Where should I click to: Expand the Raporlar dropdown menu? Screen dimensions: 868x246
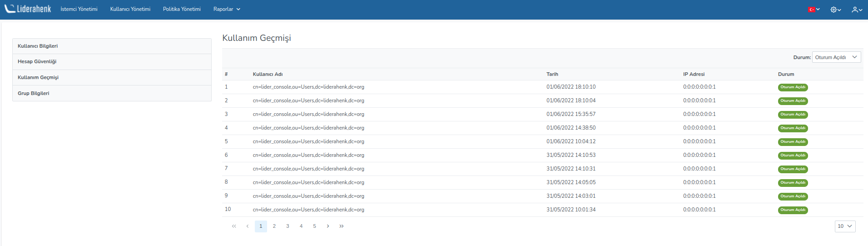click(227, 9)
